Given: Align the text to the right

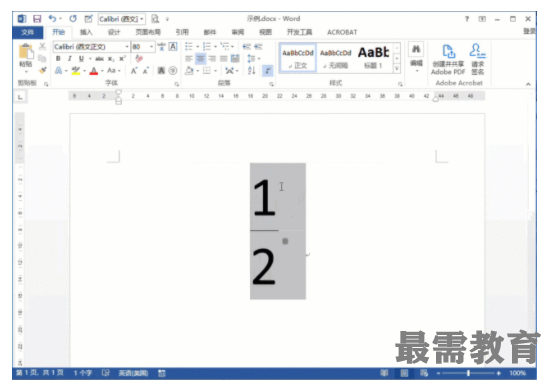Looking at the screenshot, I should [x=212, y=58].
